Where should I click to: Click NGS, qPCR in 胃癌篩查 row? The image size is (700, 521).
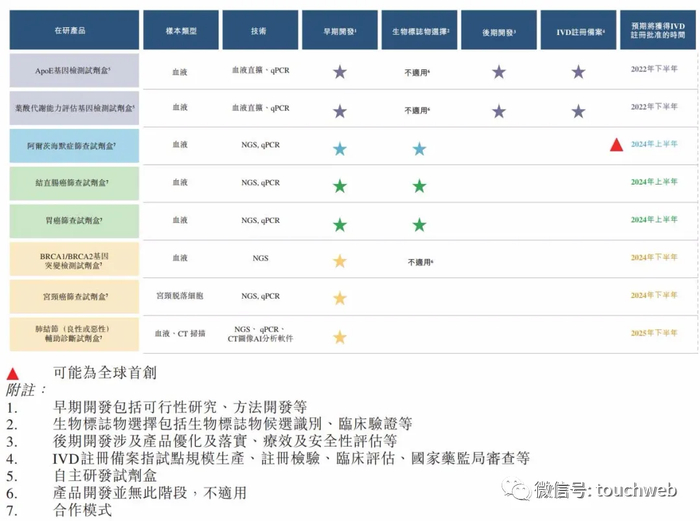coord(260,220)
